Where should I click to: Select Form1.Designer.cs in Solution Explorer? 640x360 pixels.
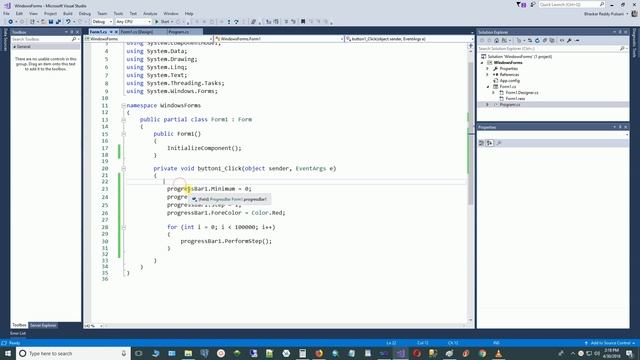tap(522, 93)
